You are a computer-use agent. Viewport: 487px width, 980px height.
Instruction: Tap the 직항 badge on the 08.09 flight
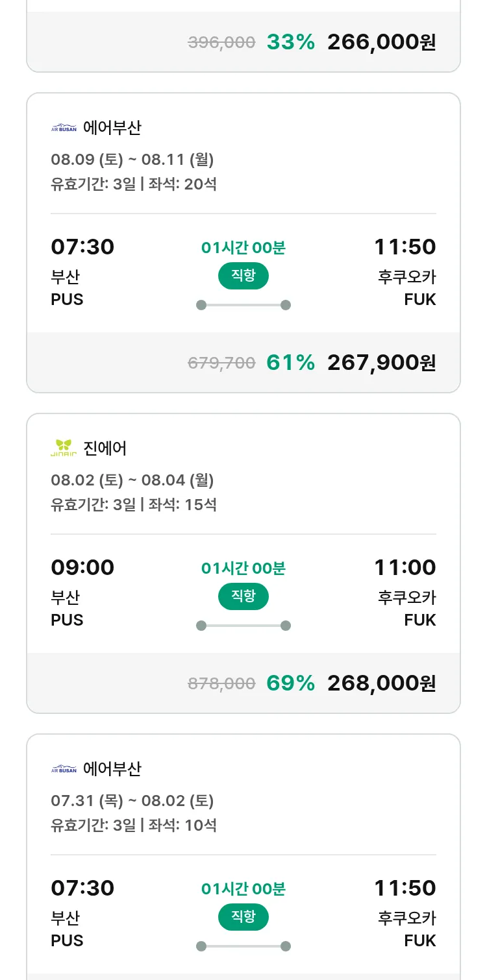[243, 276]
